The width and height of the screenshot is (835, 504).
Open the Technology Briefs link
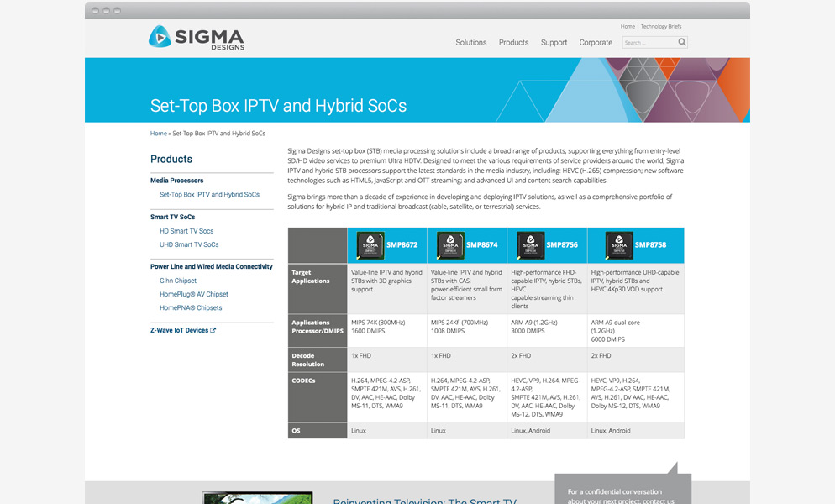point(661,26)
